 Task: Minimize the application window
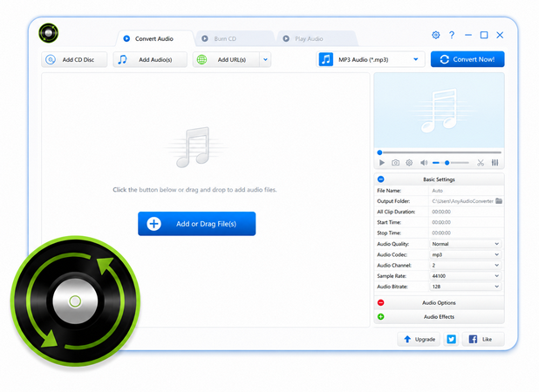468,35
